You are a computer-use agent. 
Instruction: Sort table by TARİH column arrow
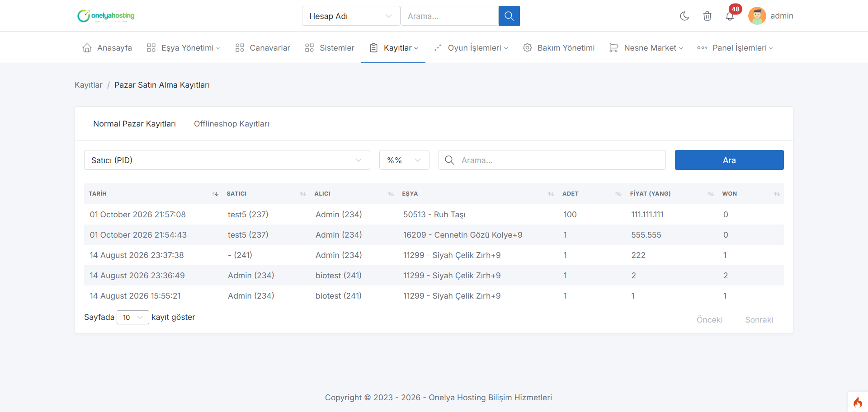pyautogui.click(x=215, y=194)
